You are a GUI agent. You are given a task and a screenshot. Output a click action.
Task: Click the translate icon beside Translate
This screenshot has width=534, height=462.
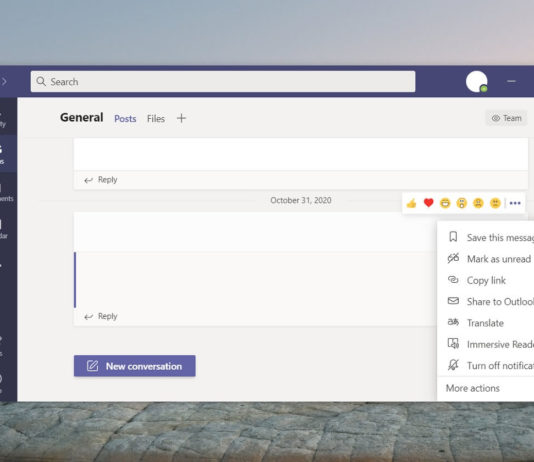tap(453, 322)
